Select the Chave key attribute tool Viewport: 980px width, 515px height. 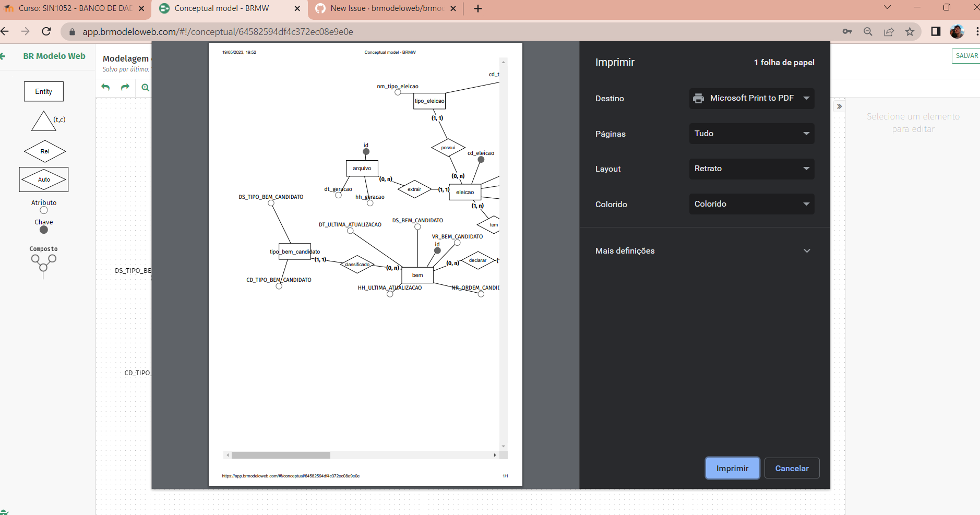tap(43, 230)
